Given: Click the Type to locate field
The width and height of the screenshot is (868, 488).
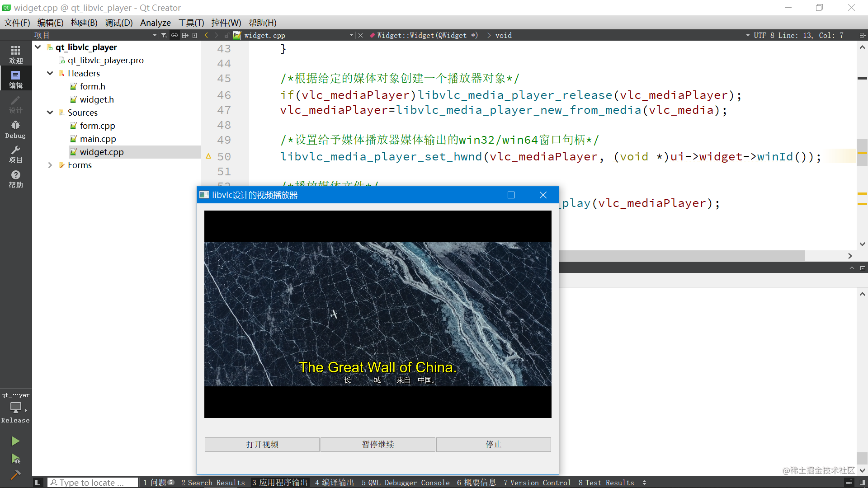Looking at the screenshot, I should 93,483.
